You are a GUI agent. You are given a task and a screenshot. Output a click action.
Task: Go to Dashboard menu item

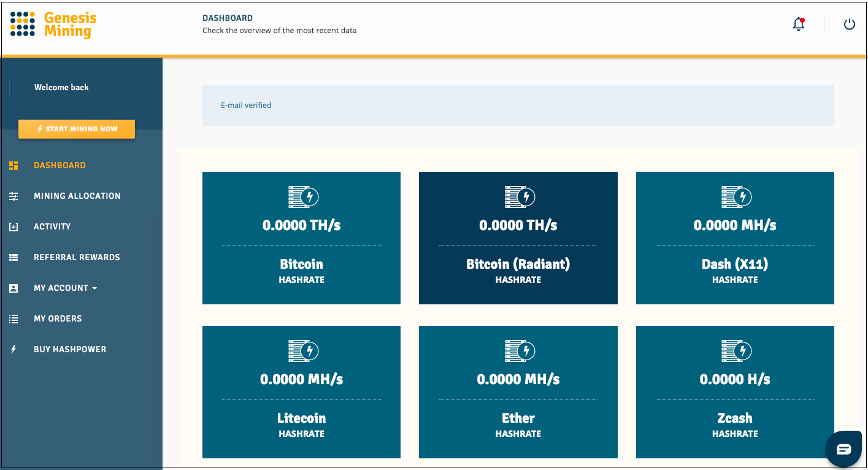[x=60, y=165]
